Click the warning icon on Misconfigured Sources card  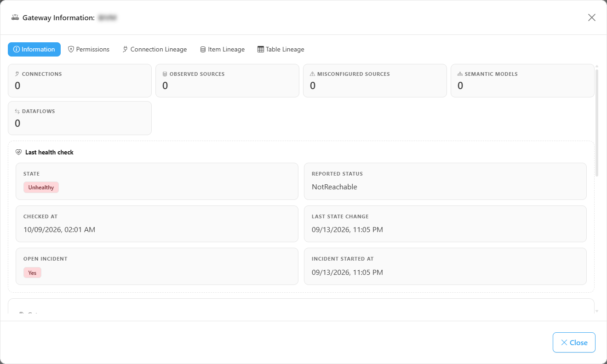pyautogui.click(x=313, y=74)
